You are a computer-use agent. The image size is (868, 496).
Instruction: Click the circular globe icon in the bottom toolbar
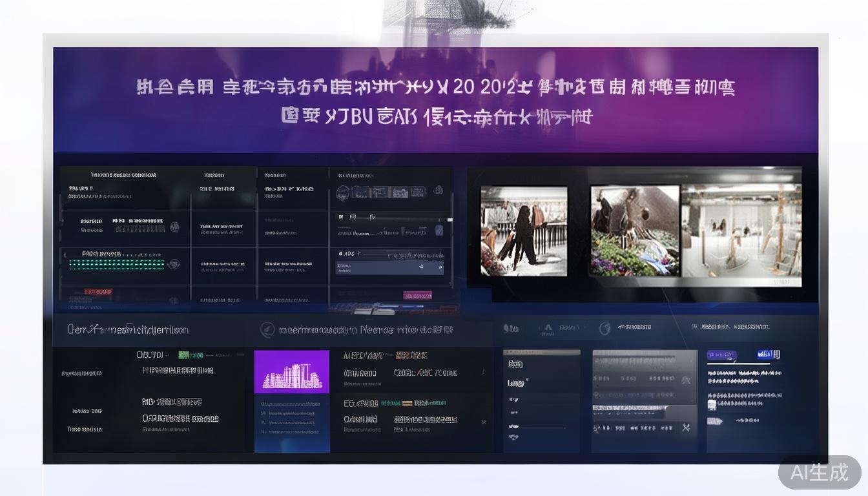(x=606, y=327)
